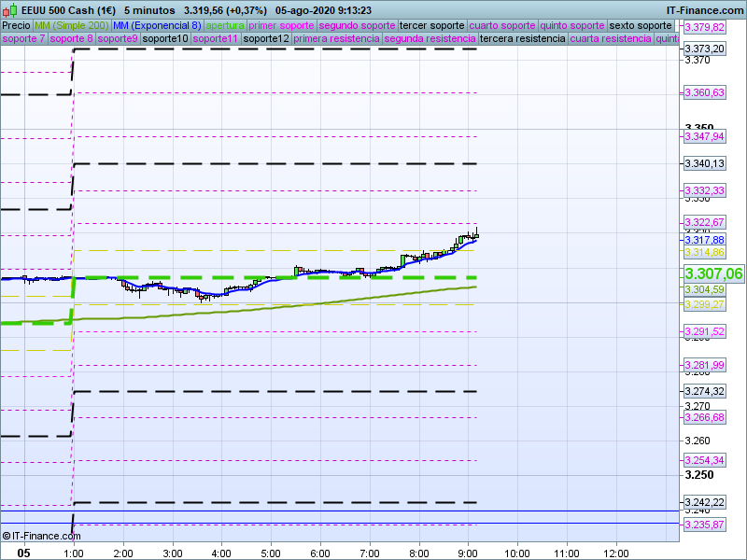Click the primera resistencia label
The image size is (747, 560).
(336, 39)
